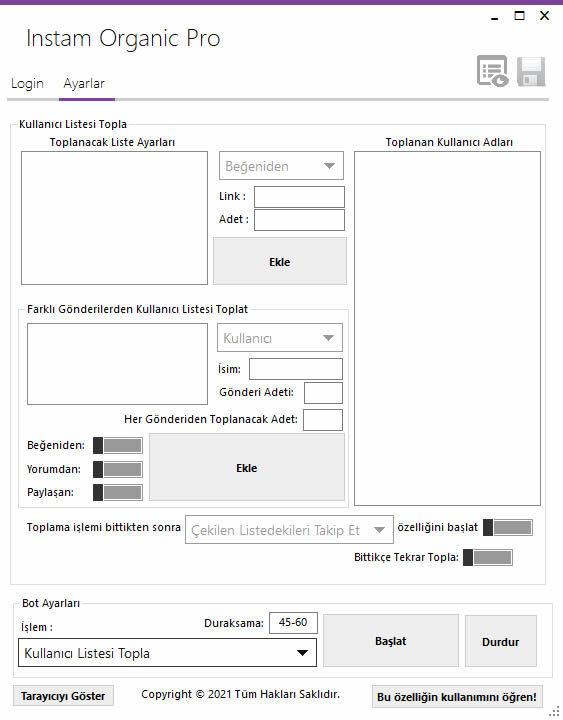Turn on the Bittikçe Tekrar Topla switch

pyautogui.click(x=488, y=557)
